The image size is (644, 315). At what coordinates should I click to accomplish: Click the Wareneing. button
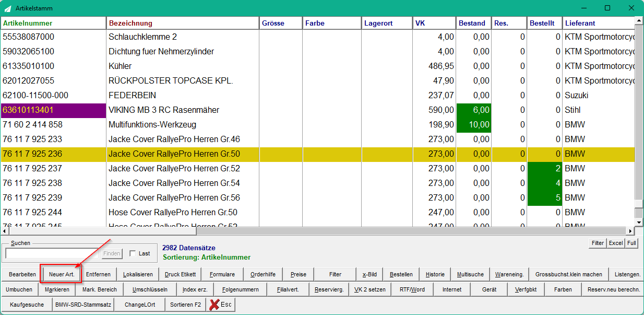(509, 274)
